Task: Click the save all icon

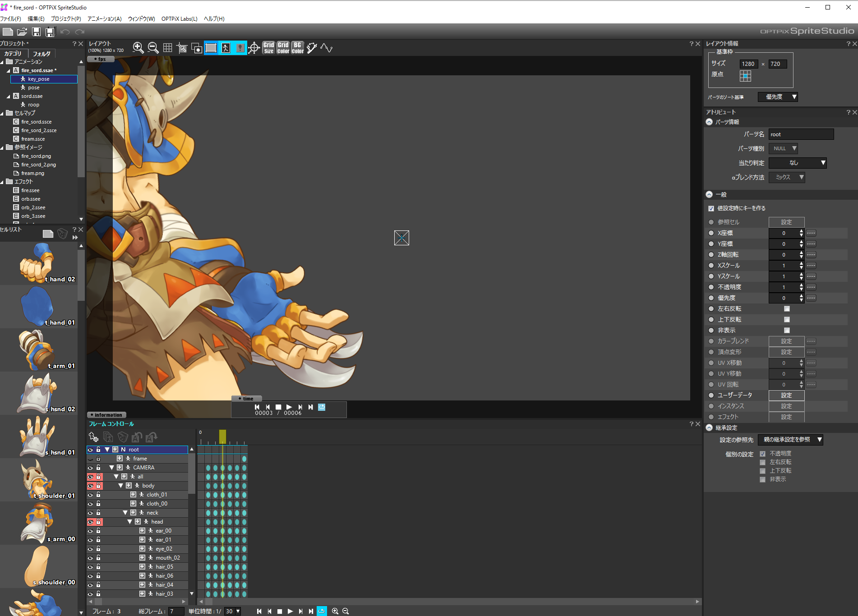Action: point(50,32)
